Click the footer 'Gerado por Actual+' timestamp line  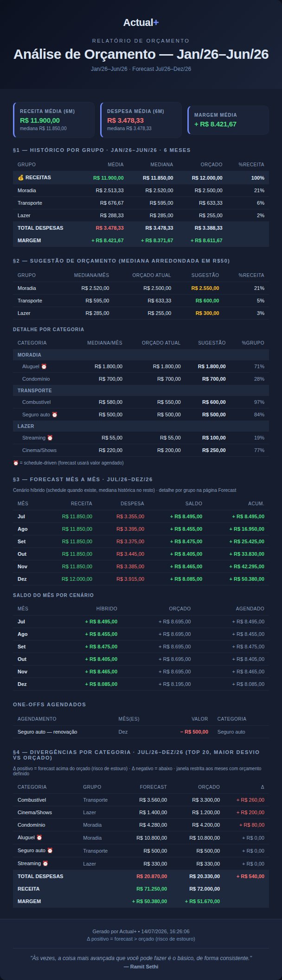(x=141, y=931)
